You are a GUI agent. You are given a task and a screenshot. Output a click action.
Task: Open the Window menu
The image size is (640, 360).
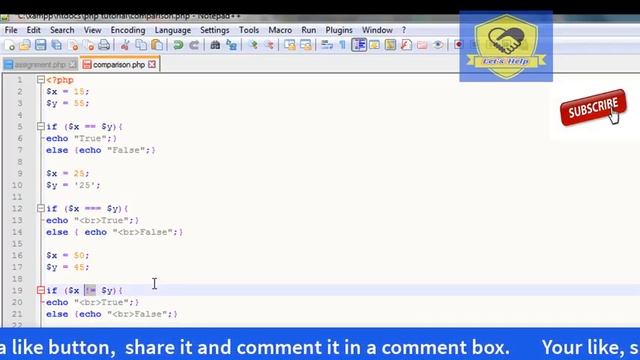coord(377,30)
